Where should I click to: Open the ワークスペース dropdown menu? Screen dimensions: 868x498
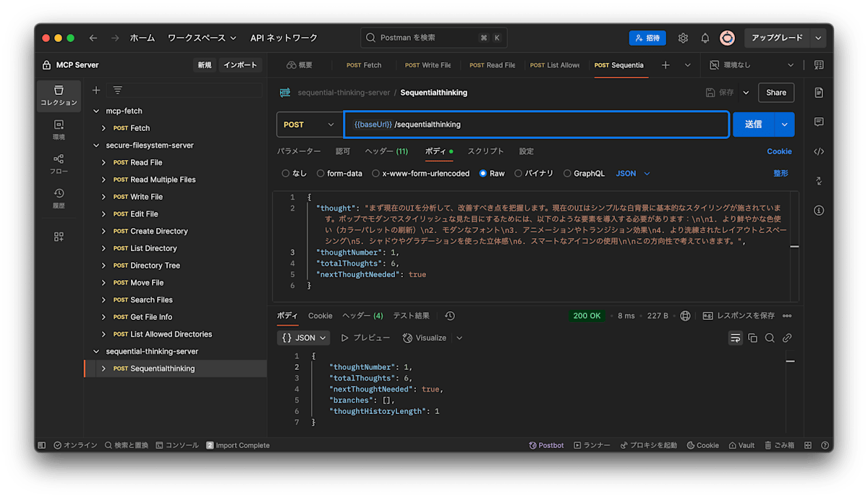(x=202, y=38)
